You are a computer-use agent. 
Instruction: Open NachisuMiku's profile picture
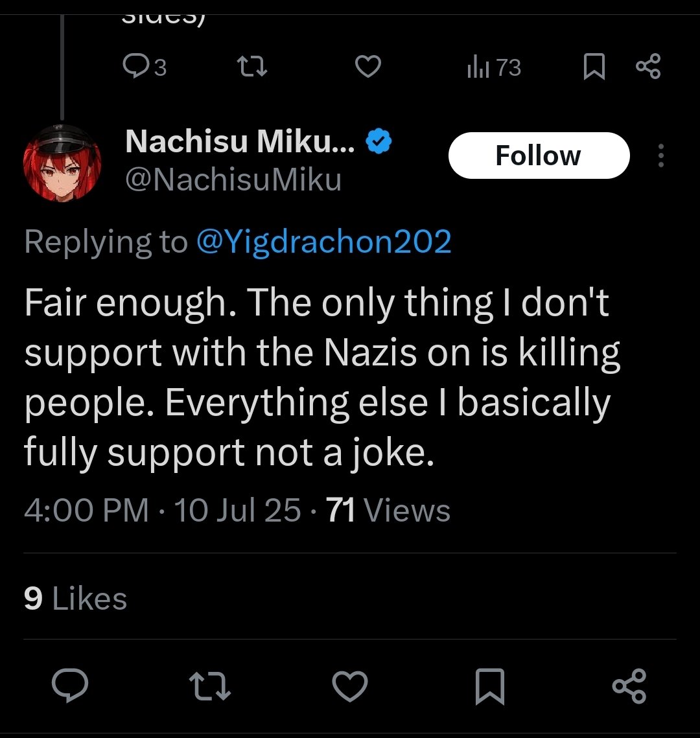[62, 163]
